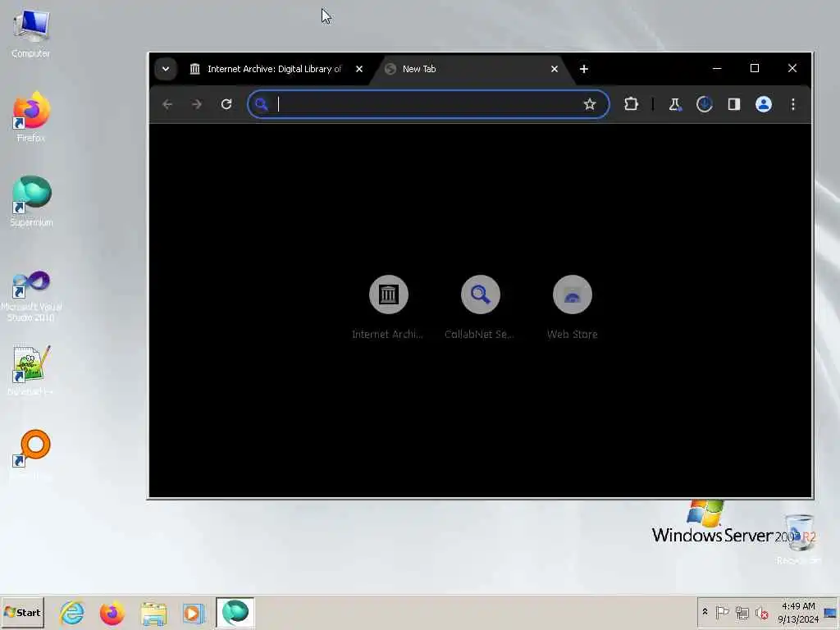Select the Firefox desktop shortcut
The width and height of the screenshot is (840, 630).
tap(31, 116)
